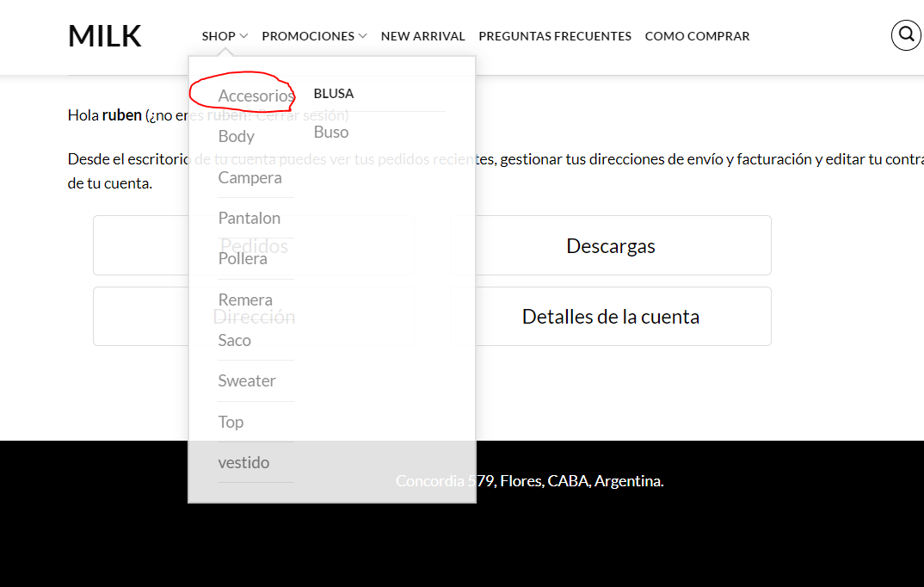Open Saco category
Screen dimensions: 924x587
click(235, 340)
